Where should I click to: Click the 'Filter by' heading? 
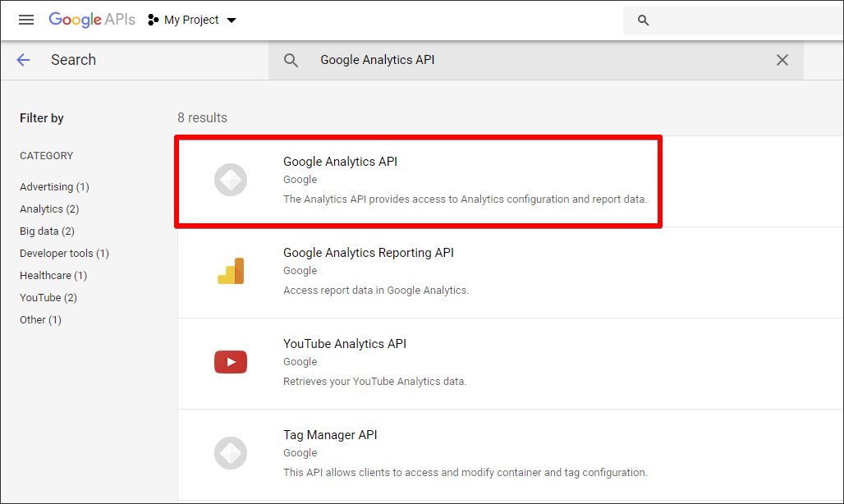pyautogui.click(x=41, y=118)
